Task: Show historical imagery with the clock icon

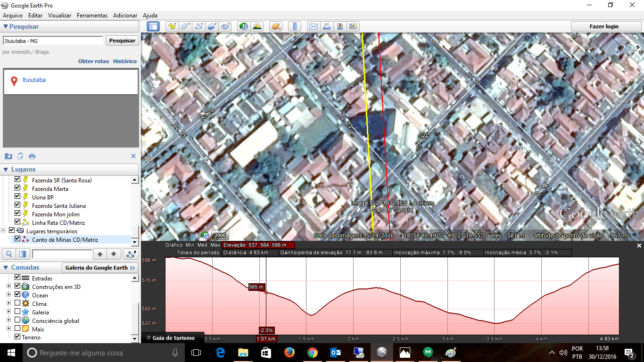Action: pyautogui.click(x=243, y=26)
